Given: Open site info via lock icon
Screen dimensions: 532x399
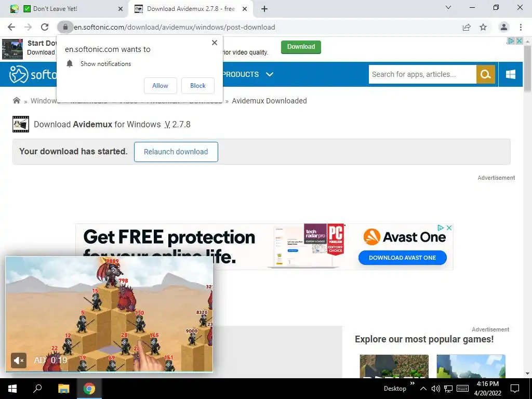Looking at the screenshot, I should click(x=65, y=27).
